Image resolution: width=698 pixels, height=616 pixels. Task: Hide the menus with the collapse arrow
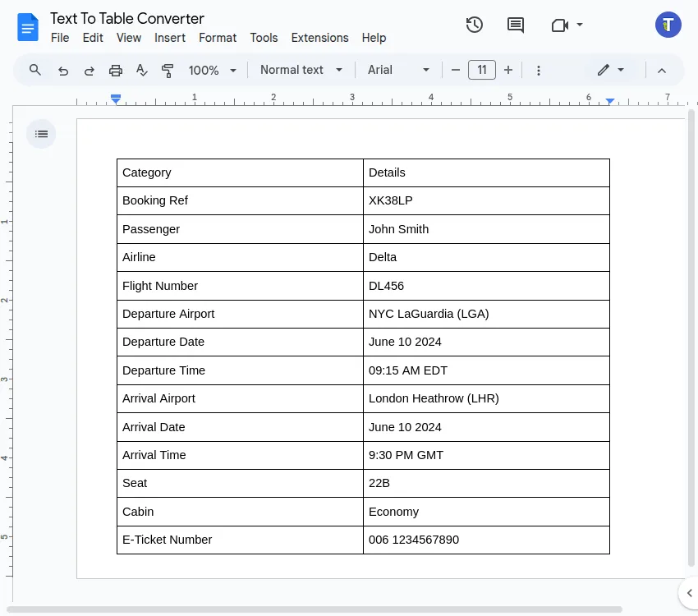[x=662, y=71]
